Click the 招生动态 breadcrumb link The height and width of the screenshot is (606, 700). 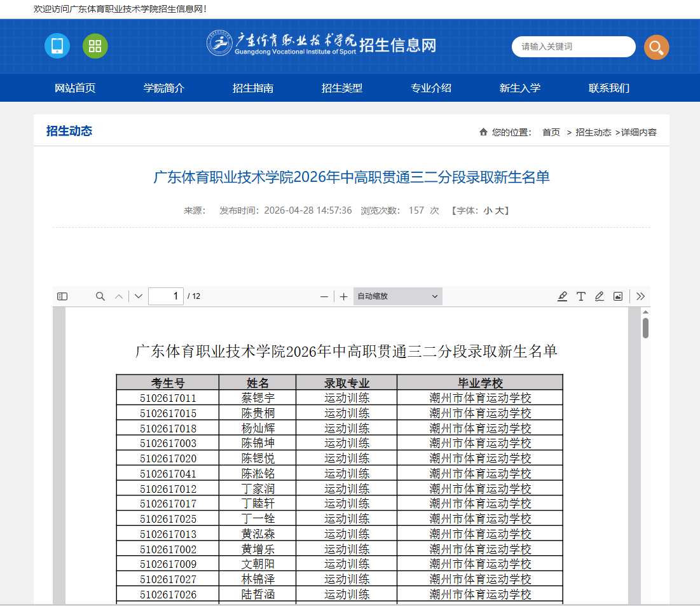tap(593, 132)
